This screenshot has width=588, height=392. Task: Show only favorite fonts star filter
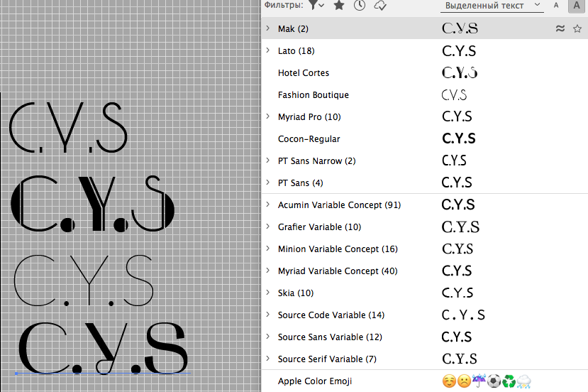[339, 5]
